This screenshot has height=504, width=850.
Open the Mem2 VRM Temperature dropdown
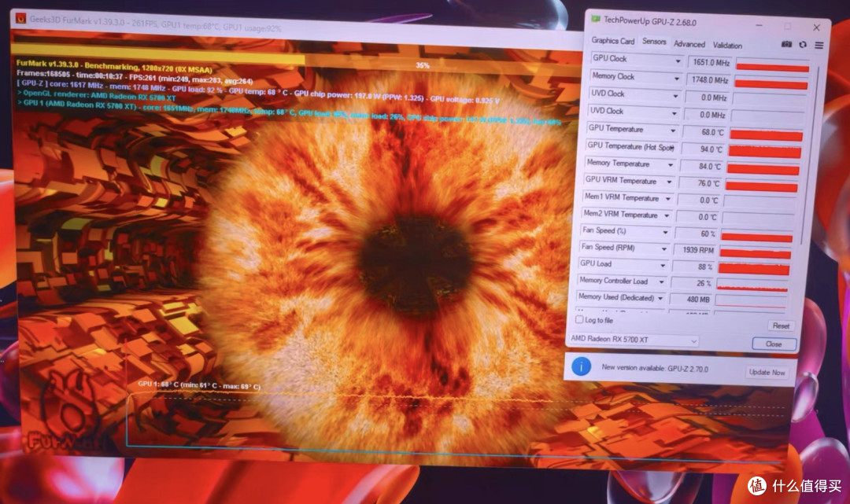click(x=667, y=215)
